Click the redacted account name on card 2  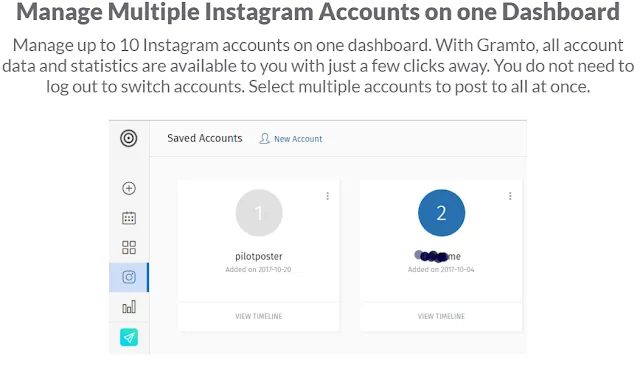[x=438, y=256]
